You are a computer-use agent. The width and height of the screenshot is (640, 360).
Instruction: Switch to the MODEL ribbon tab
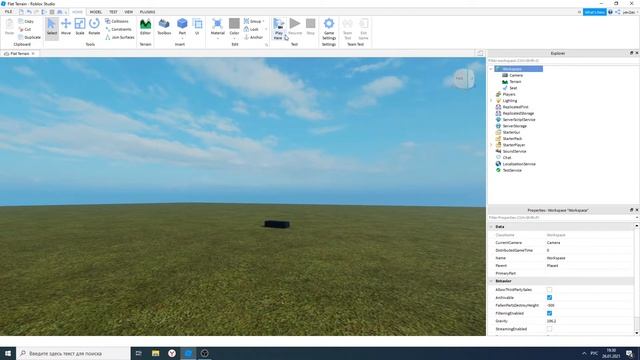tap(96, 12)
